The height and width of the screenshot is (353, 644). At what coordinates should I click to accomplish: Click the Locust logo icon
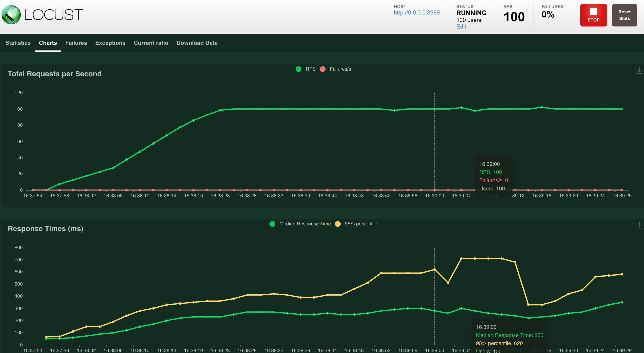click(11, 15)
